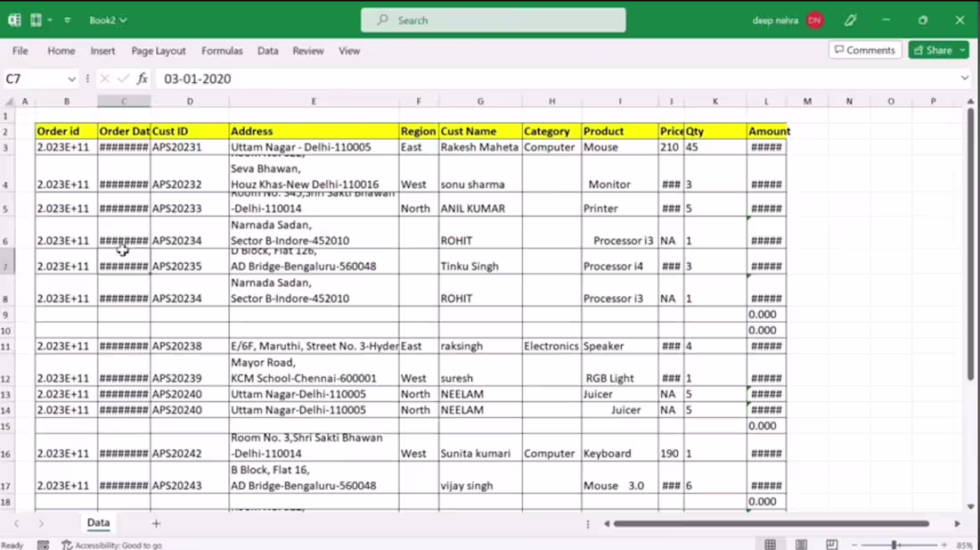Click the Name Box showing C7

(32, 78)
